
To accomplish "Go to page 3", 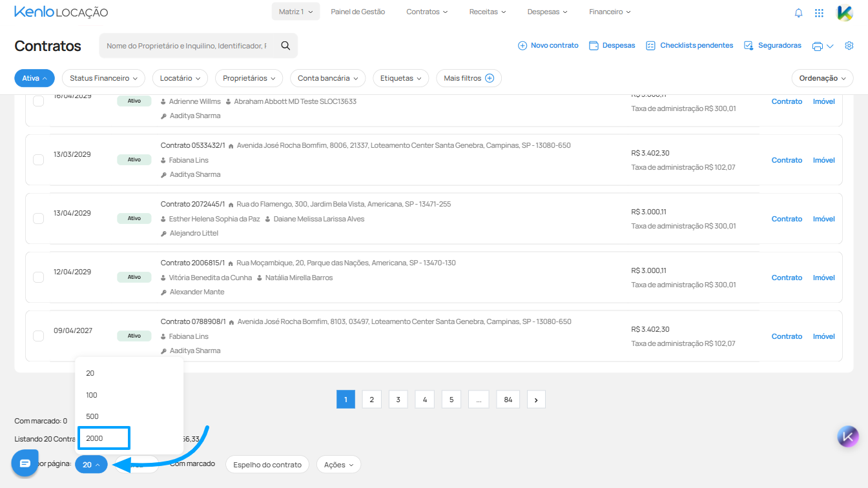I will 398,400.
